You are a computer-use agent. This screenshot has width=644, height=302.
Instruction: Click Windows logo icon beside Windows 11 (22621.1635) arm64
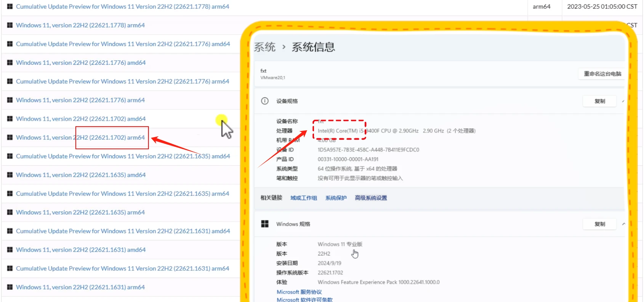pos(10,212)
